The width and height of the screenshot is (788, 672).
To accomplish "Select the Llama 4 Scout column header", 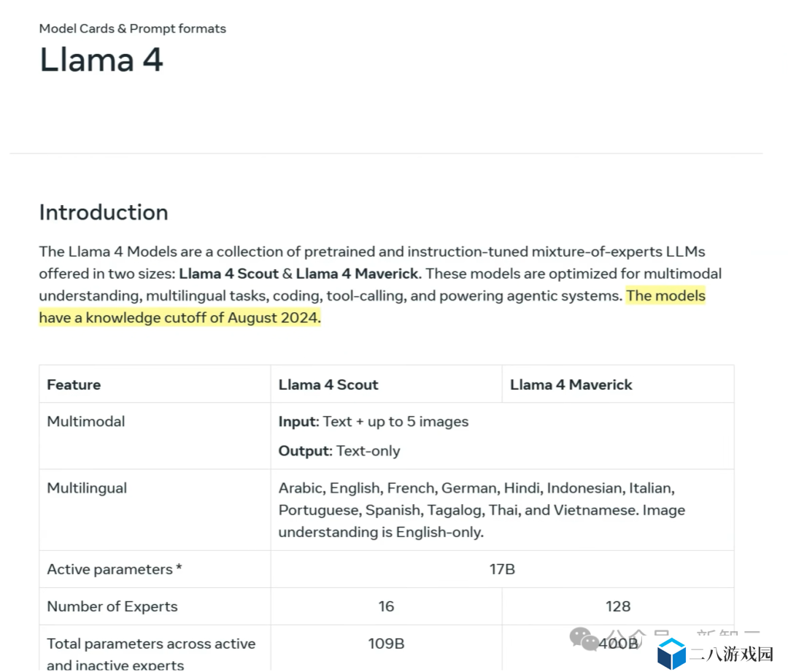I will click(328, 385).
